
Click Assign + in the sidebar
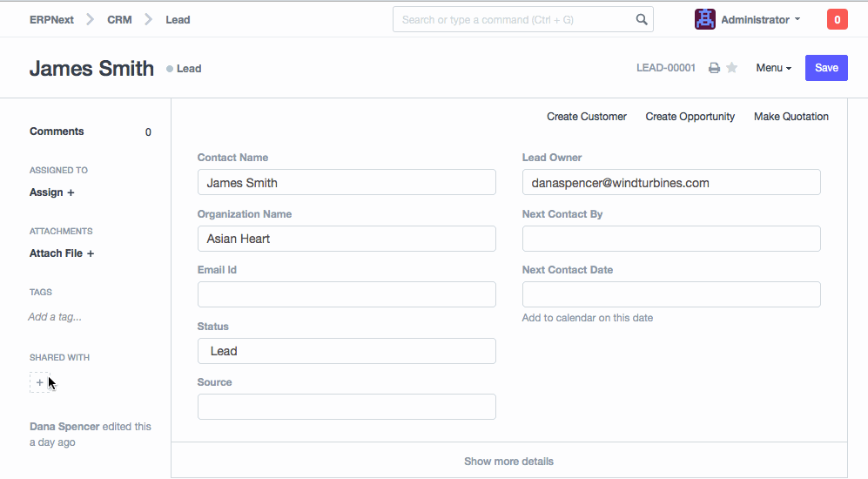pyautogui.click(x=51, y=192)
